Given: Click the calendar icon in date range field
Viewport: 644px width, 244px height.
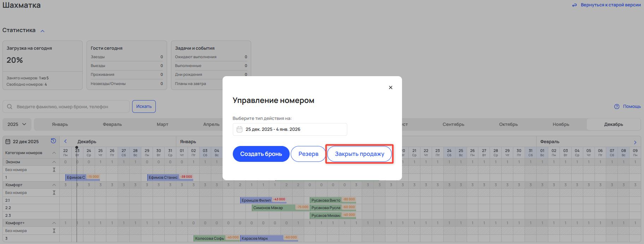Looking at the screenshot, I should [239, 129].
